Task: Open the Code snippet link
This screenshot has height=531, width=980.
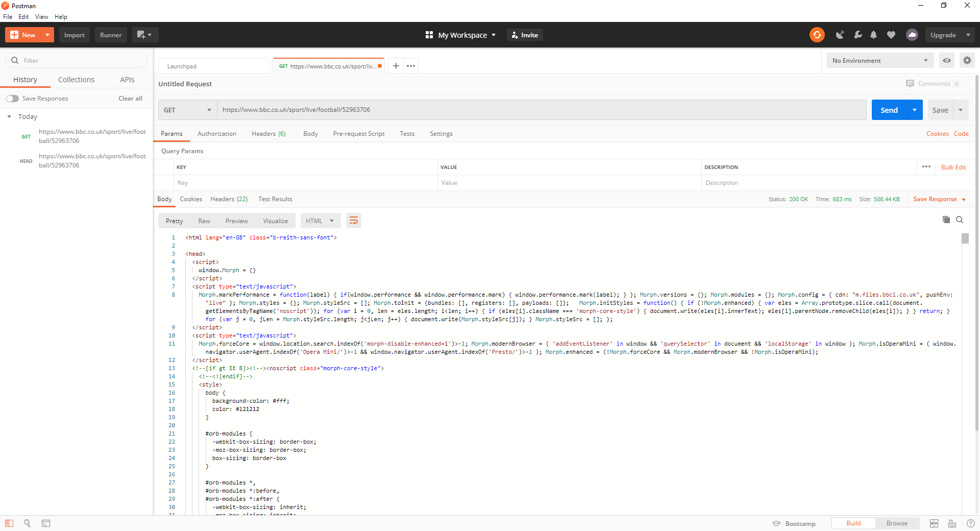Action: pos(961,134)
